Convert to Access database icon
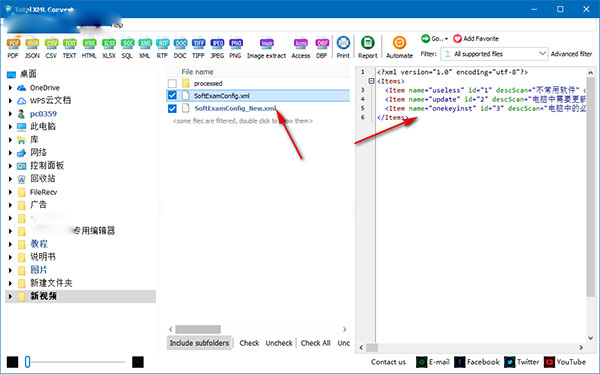 301,48
